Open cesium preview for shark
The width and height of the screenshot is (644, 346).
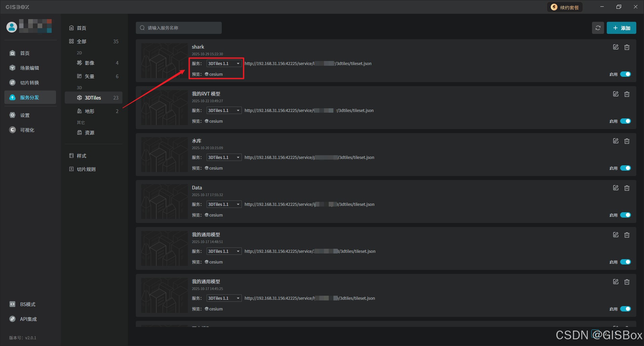coord(214,74)
